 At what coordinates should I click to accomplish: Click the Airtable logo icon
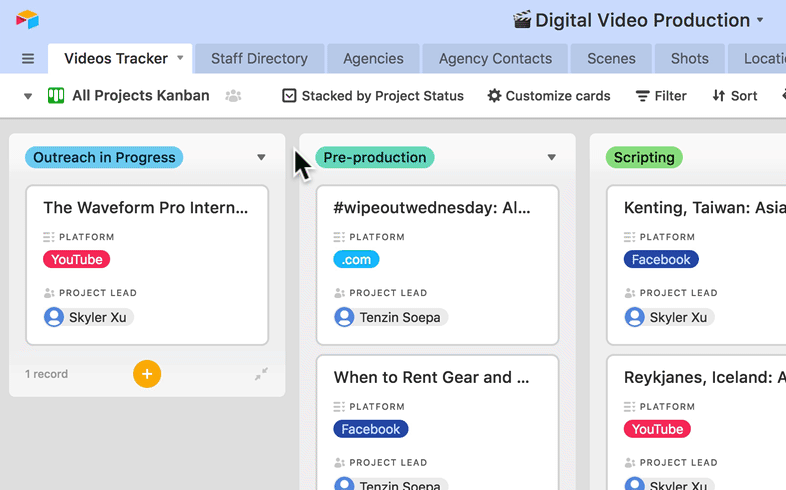point(27,20)
